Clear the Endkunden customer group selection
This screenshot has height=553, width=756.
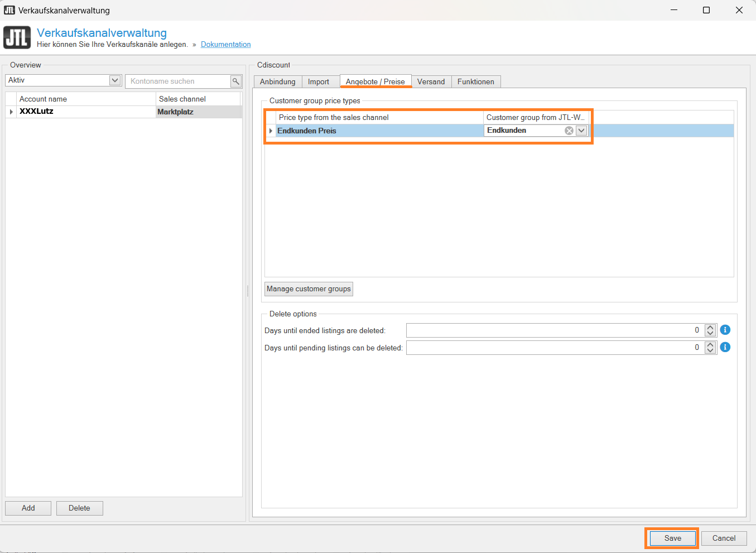tap(569, 131)
